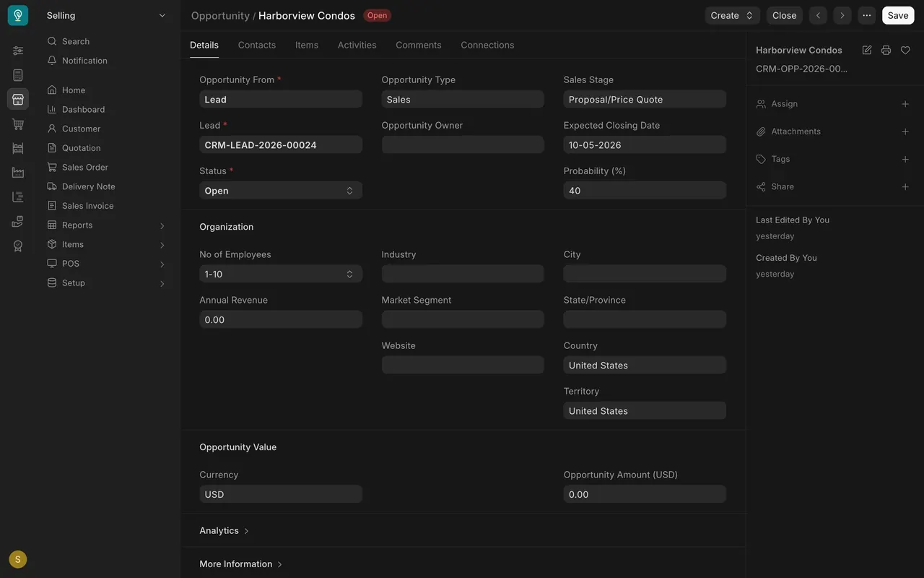Image resolution: width=924 pixels, height=578 pixels.
Task: Go to next record arrow
Action: (842, 15)
